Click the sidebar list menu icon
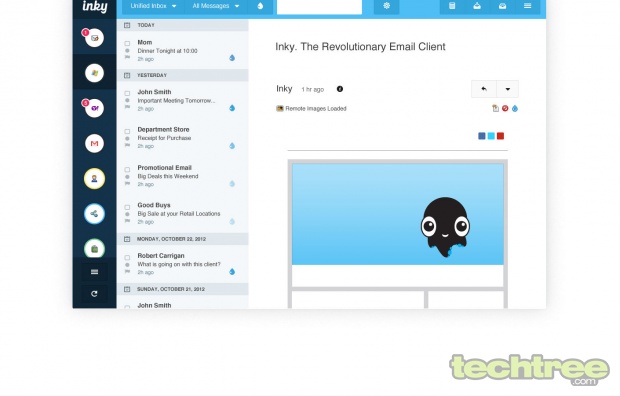The height and width of the screenshot is (396, 620). click(94, 272)
